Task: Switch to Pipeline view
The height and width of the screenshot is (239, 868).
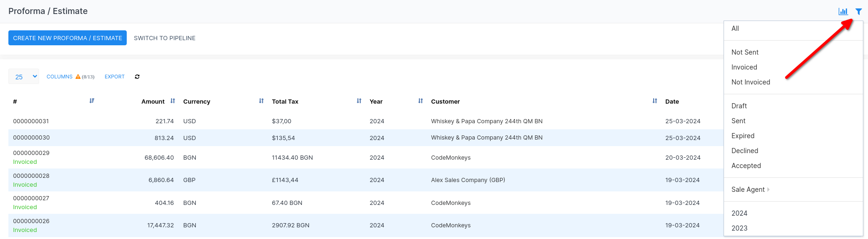Action: pyautogui.click(x=164, y=38)
